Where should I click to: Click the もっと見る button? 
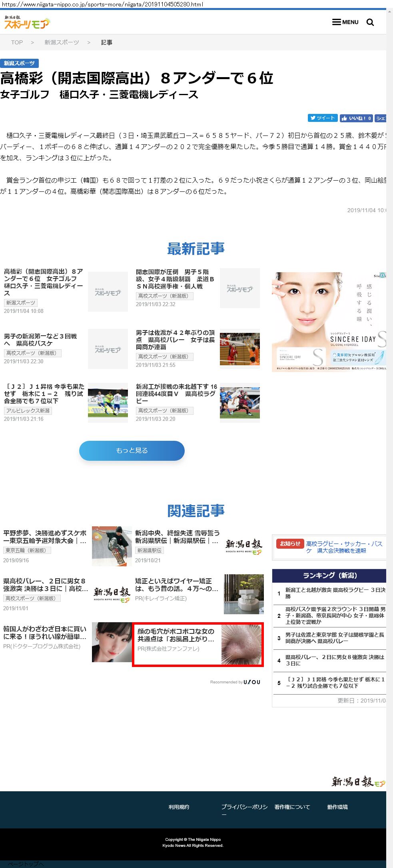pos(132,450)
